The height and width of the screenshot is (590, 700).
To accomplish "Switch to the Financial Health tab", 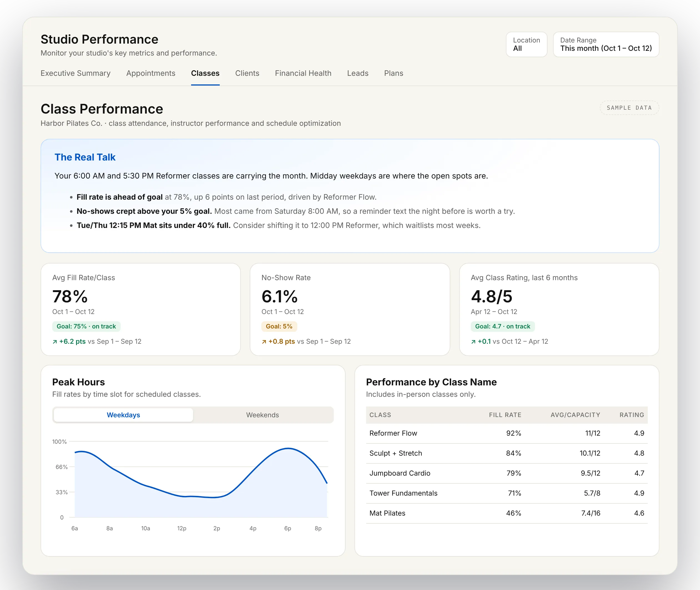I will 303,73.
